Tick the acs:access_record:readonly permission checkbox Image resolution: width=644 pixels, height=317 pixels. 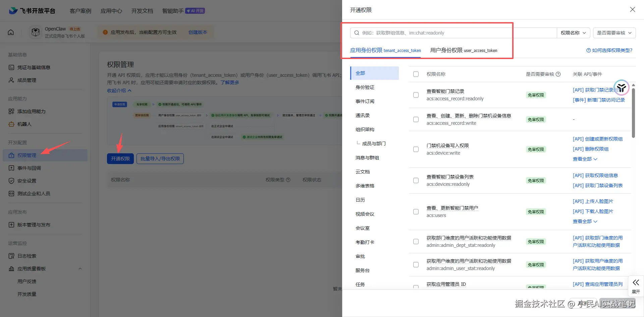coord(416,95)
